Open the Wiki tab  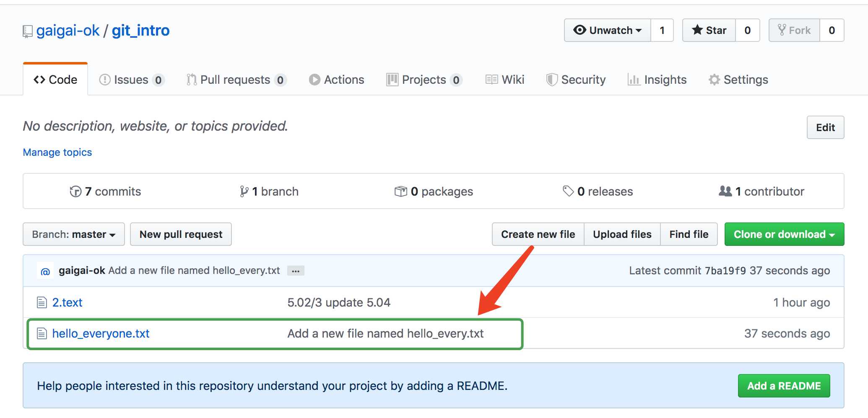pyautogui.click(x=505, y=80)
